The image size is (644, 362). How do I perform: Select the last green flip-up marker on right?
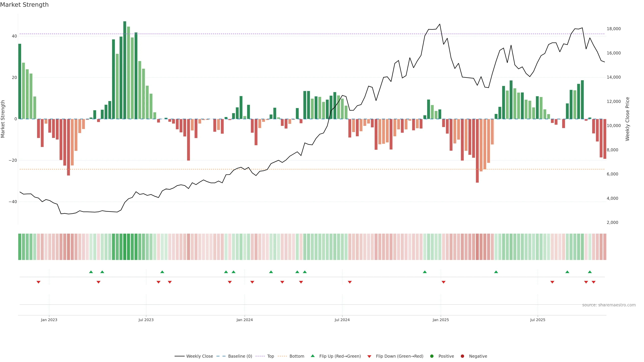[590, 272]
